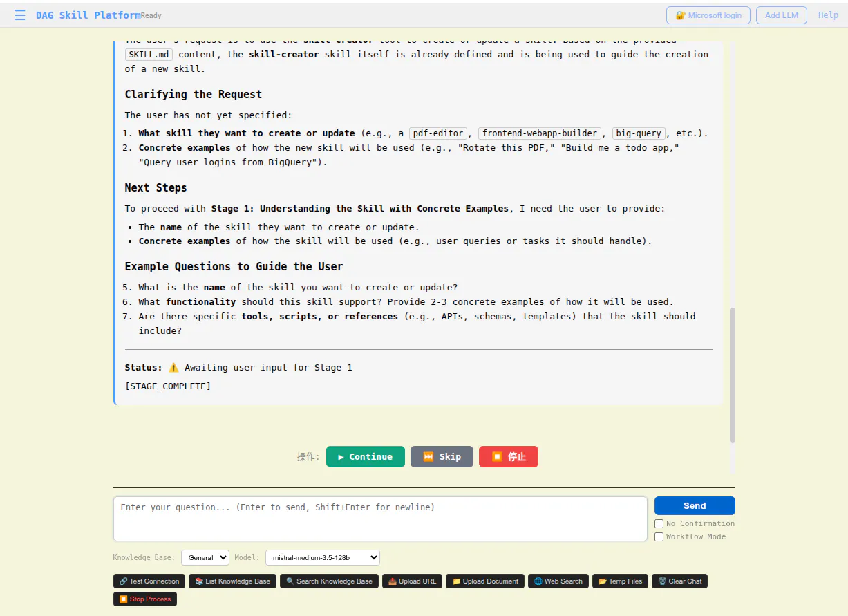Click the frontend-webapp-builder code tag
This screenshot has width=848, height=616.
[x=540, y=133]
